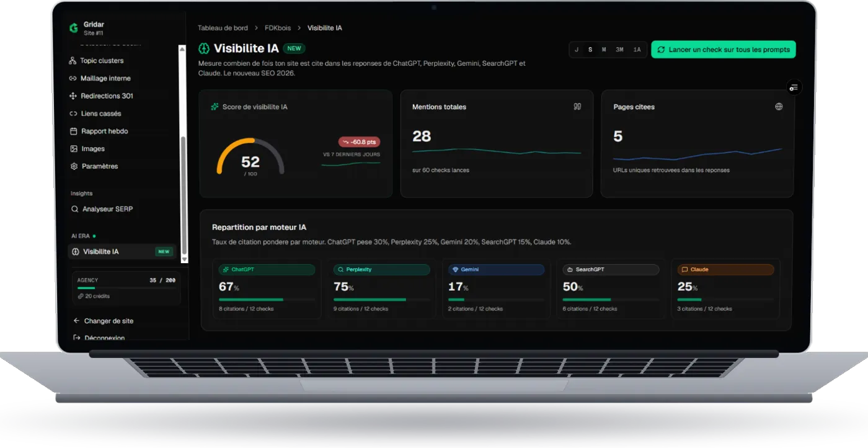Screen dimensions: 868x448
Task: Click the Claude chat bubble icon
Action: click(684, 270)
